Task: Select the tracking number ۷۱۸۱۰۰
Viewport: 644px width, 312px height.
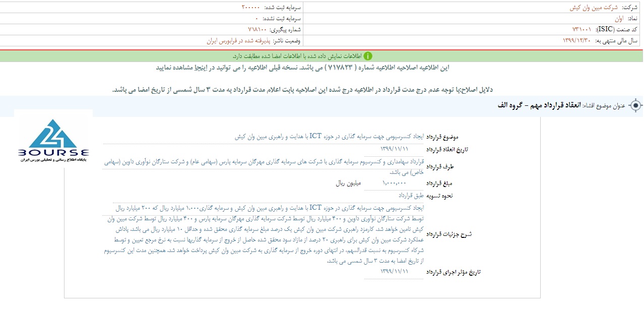Action: tap(257, 29)
